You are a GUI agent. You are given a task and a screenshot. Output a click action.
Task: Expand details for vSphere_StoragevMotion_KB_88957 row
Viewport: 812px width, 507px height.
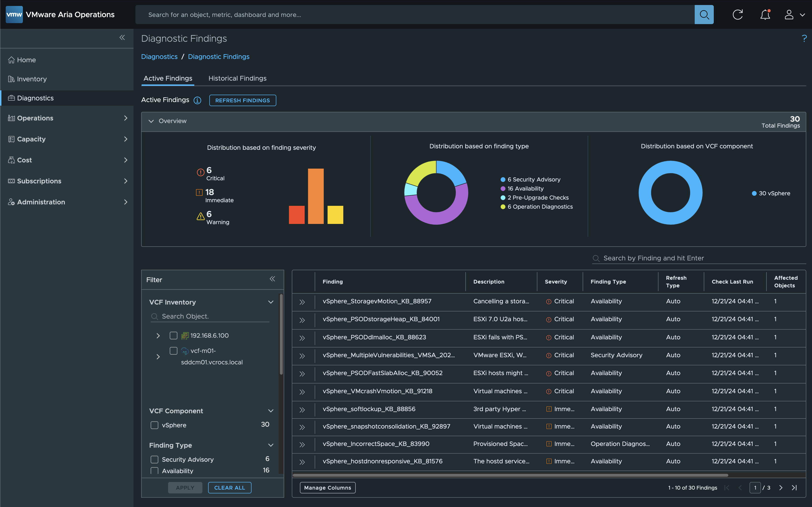302,302
